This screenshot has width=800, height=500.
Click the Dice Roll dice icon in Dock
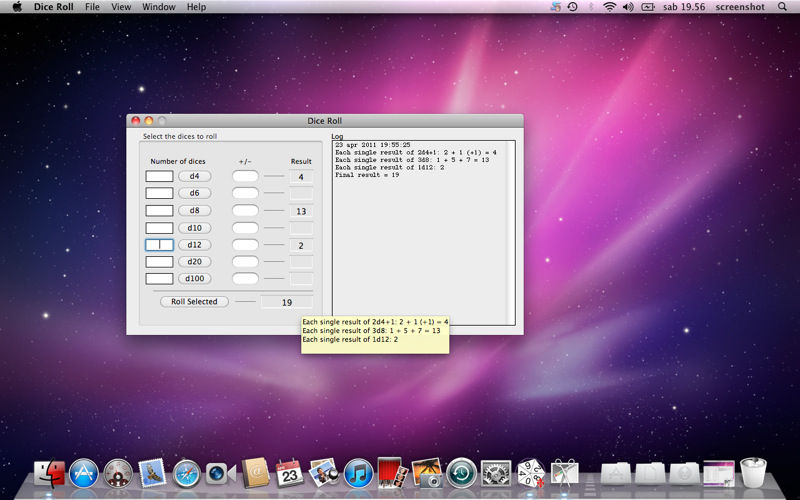coord(530,473)
